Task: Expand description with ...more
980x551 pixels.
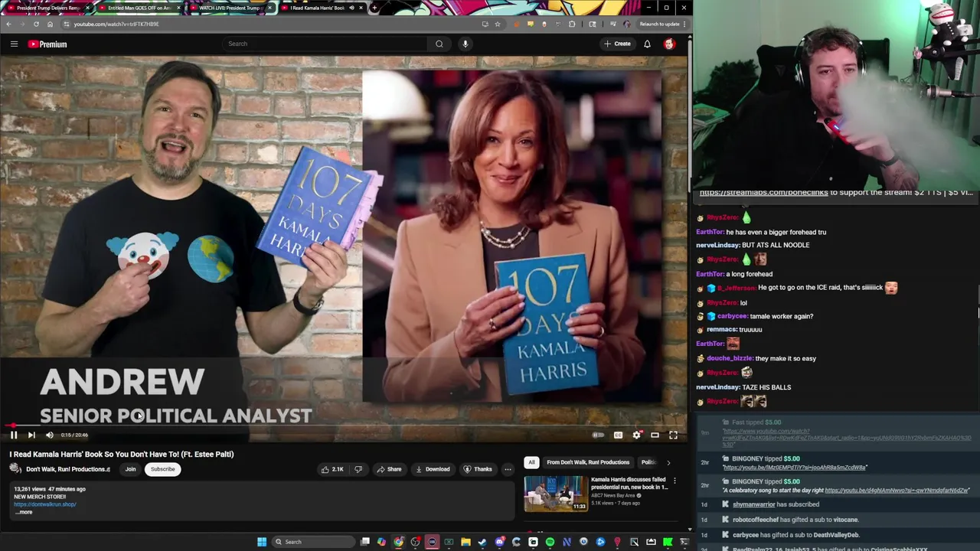Action: pyautogui.click(x=24, y=512)
